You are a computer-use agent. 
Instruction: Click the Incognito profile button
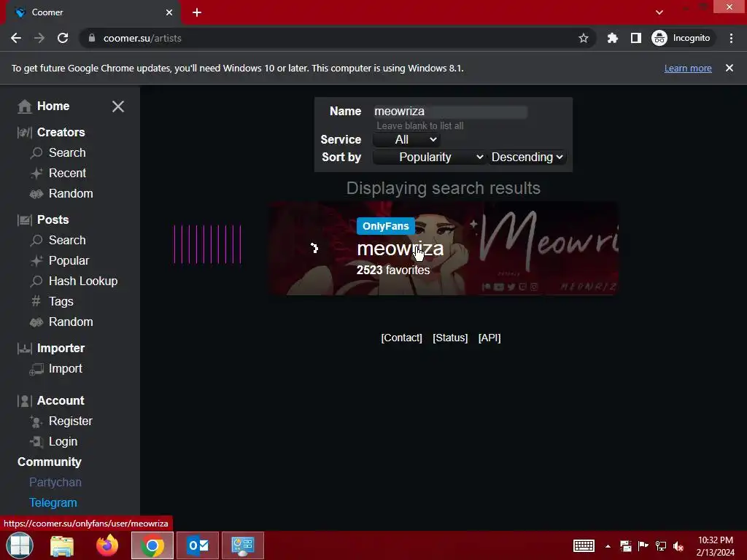click(x=681, y=38)
